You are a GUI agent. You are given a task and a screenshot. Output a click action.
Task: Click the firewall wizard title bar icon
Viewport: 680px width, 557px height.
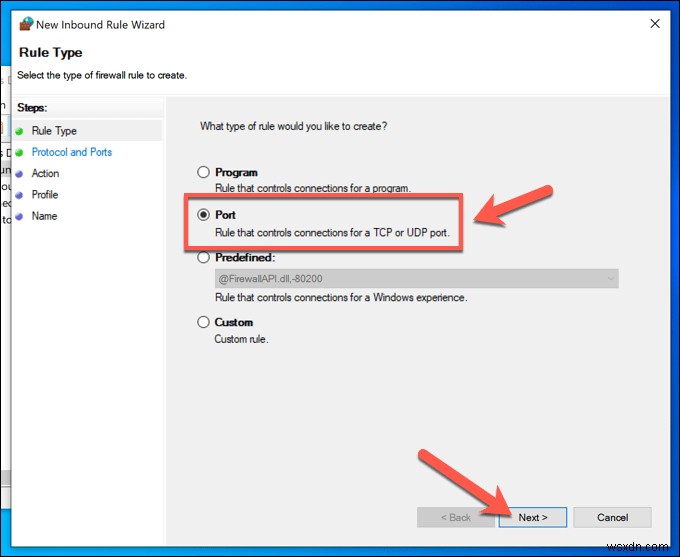(x=26, y=24)
